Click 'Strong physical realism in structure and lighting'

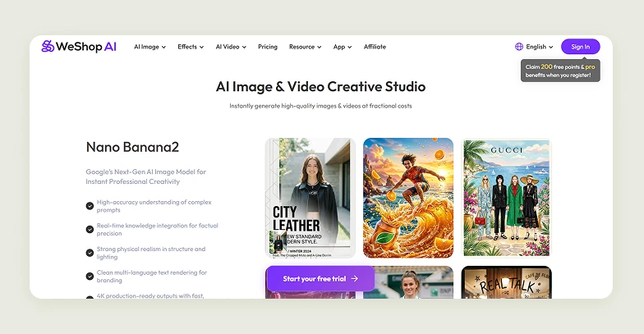pyautogui.click(x=151, y=253)
